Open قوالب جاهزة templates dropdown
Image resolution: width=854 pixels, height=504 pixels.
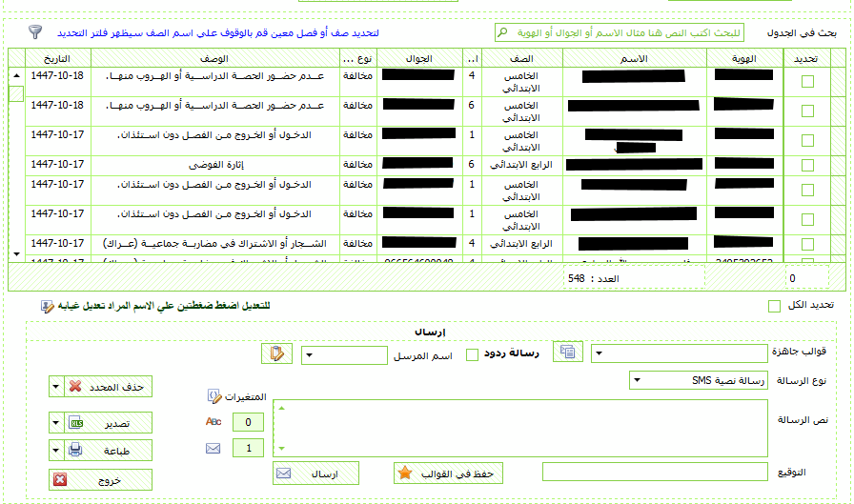click(600, 353)
